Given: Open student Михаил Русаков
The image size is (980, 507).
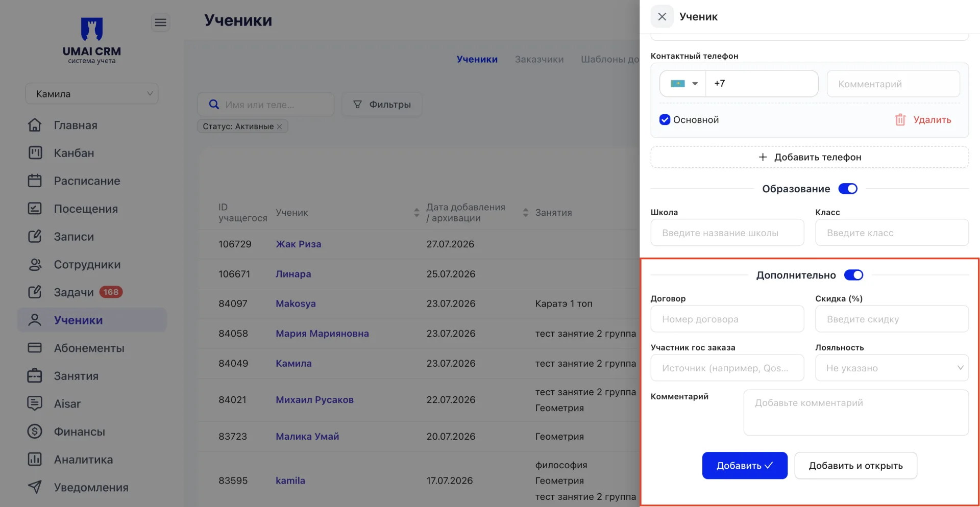Looking at the screenshot, I should click(x=314, y=400).
